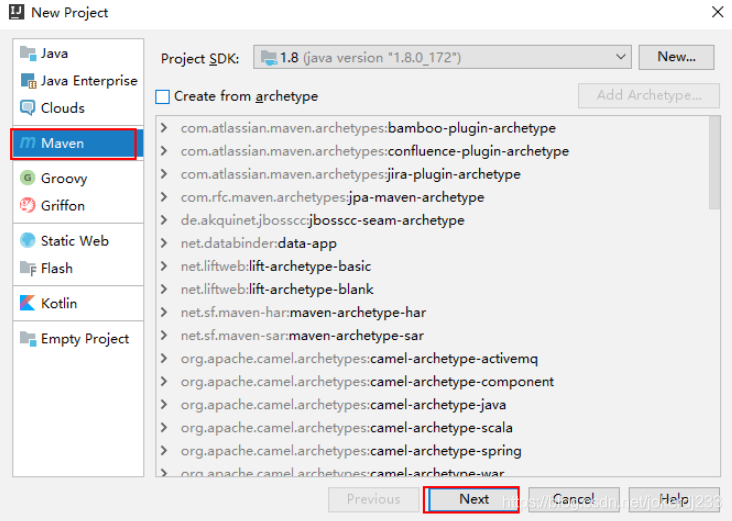This screenshot has width=732, height=521.
Task: Click the Static Web globe icon
Action: (28, 240)
